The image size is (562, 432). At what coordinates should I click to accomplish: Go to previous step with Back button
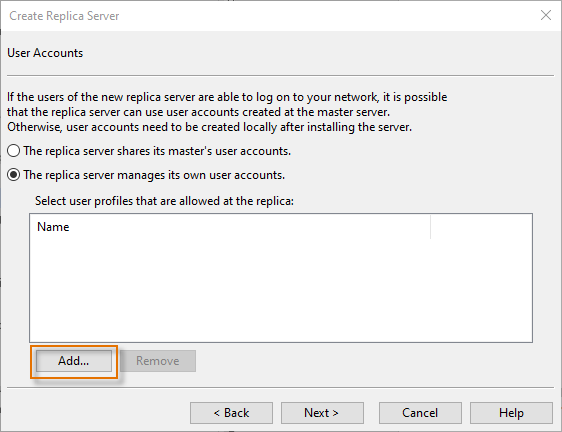[231, 413]
